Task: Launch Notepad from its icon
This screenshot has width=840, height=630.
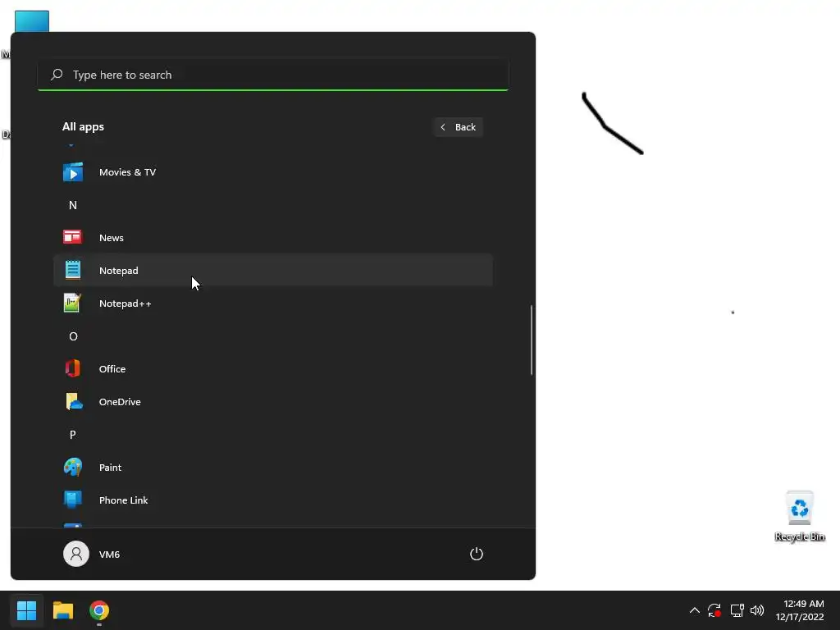Action: [73, 270]
